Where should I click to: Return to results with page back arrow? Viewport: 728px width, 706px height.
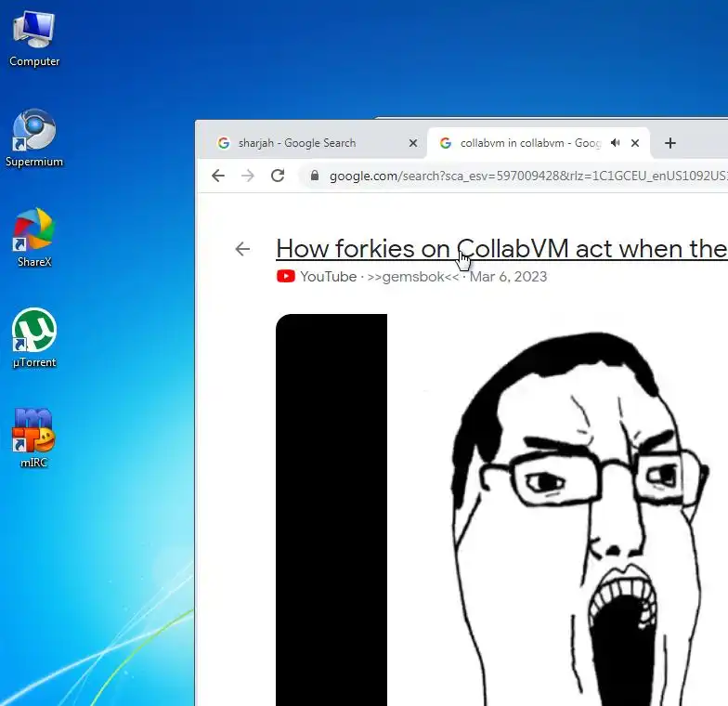click(x=242, y=249)
